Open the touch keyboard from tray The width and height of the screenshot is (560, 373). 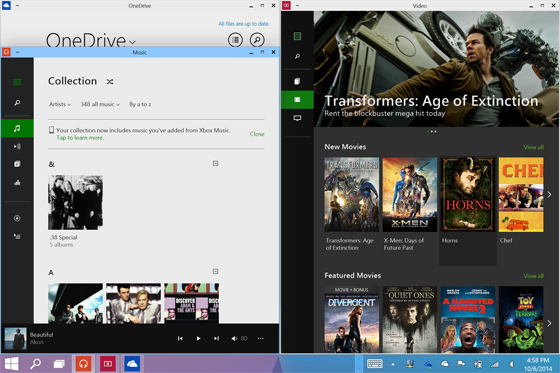(x=375, y=364)
